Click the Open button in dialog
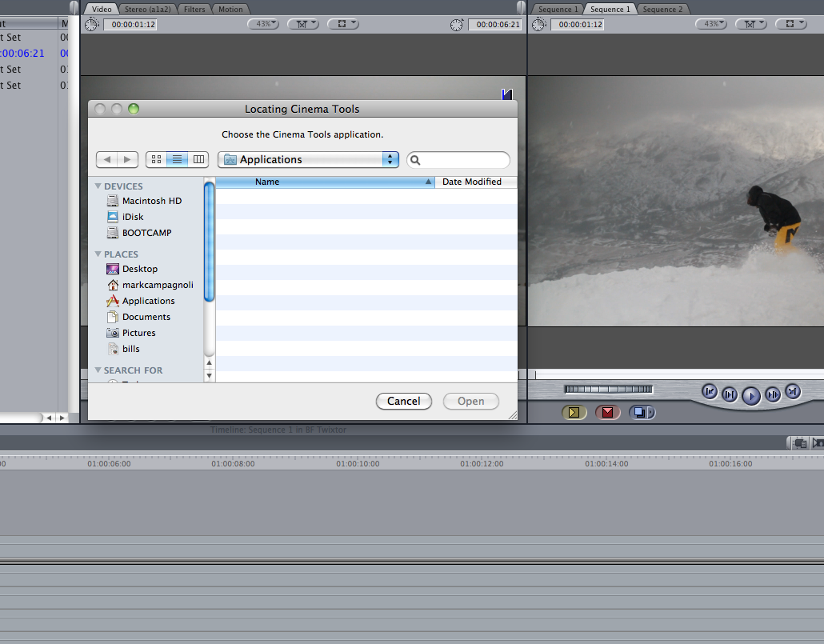 pos(471,401)
